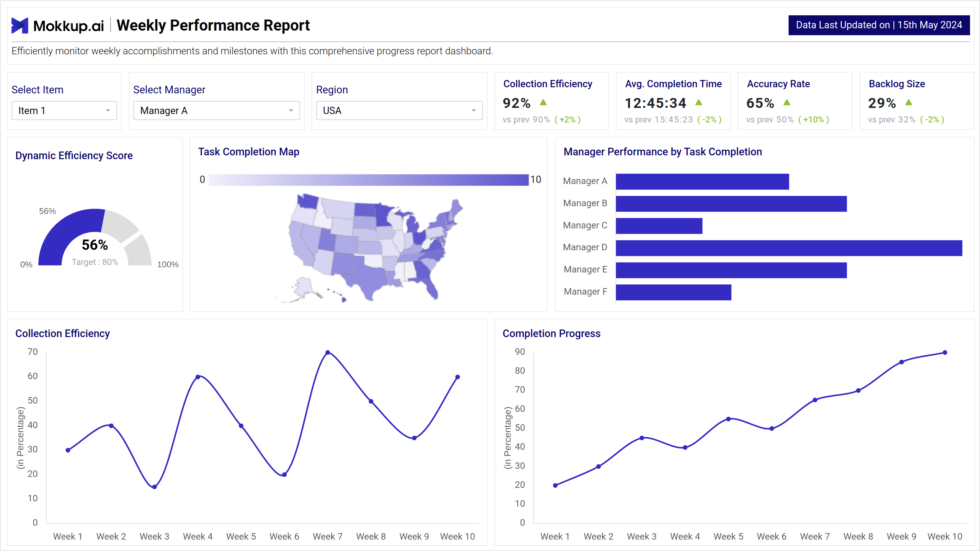Click the Avg. Completion Time up-arrow indicator
The width and height of the screenshot is (980, 551).
tap(699, 103)
